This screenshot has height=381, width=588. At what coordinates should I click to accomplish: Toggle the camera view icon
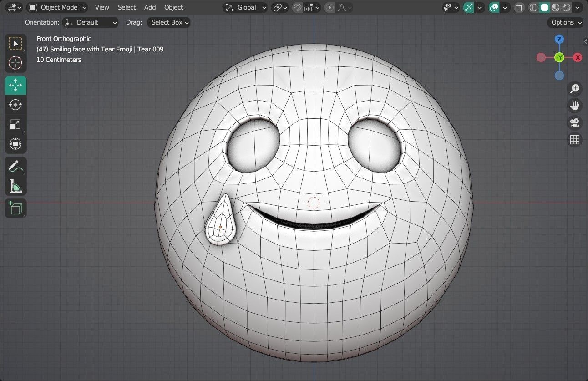click(x=575, y=123)
